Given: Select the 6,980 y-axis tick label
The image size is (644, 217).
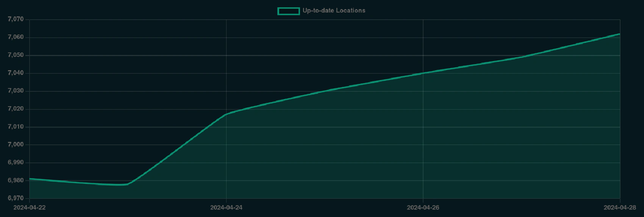Looking at the screenshot, I should click(x=16, y=180).
